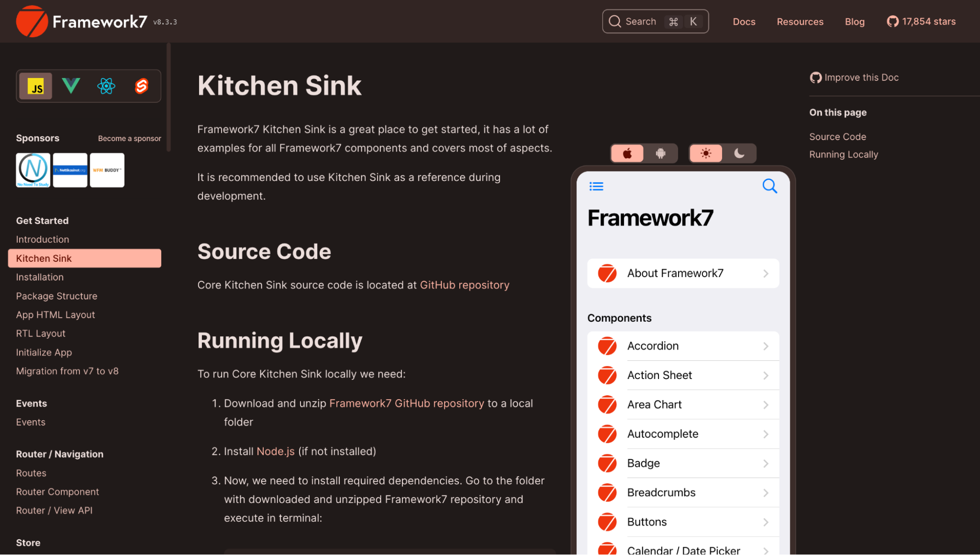Click the GitHub icon beside Improve this Doc
The width and height of the screenshot is (980, 555).
click(815, 77)
